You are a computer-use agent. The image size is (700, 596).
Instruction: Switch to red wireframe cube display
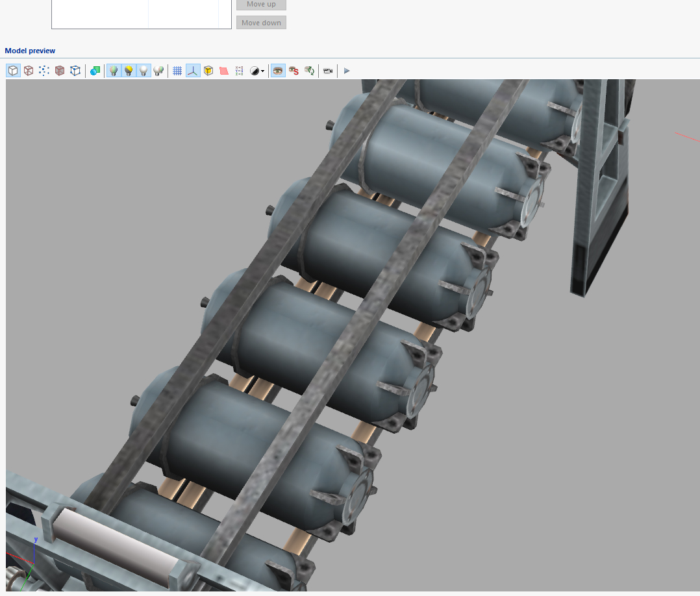point(29,71)
